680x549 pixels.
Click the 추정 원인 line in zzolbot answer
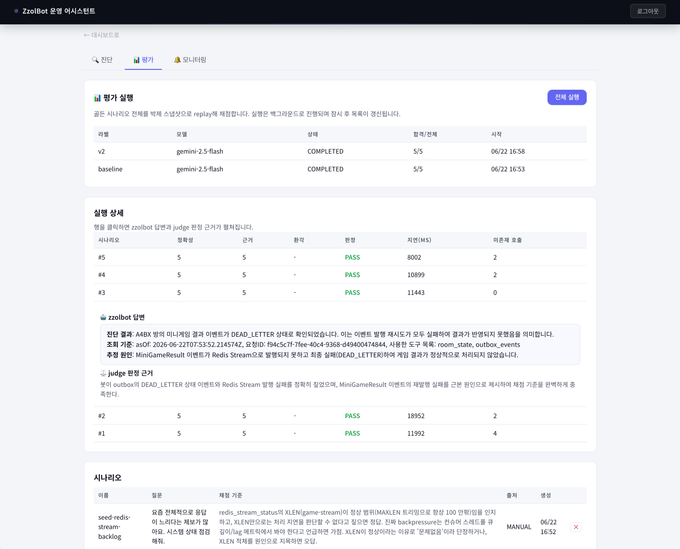tap(312, 355)
